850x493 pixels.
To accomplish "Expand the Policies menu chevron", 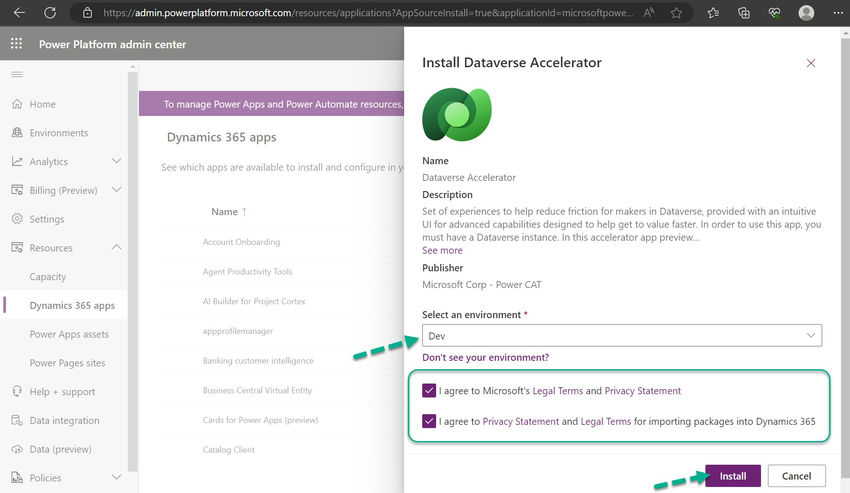I will click(x=117, y=477).
